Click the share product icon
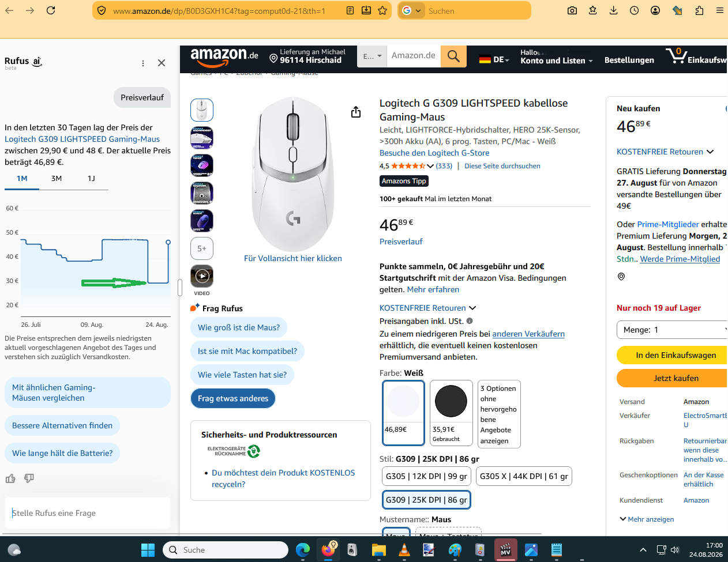Screen dimensions: 728x562 tap(356, 112)
